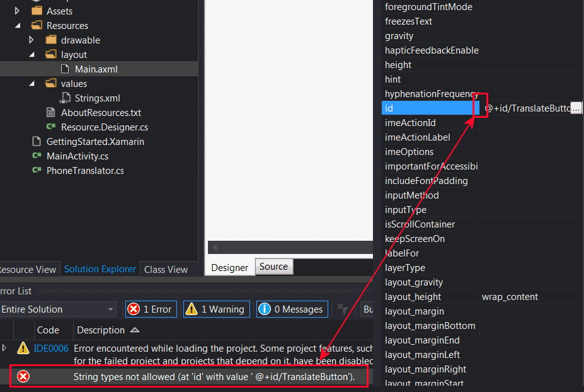The image size is (584, 392).
Task: Expand the IDE0006 warning row arrow
Action: pos(4,348)
